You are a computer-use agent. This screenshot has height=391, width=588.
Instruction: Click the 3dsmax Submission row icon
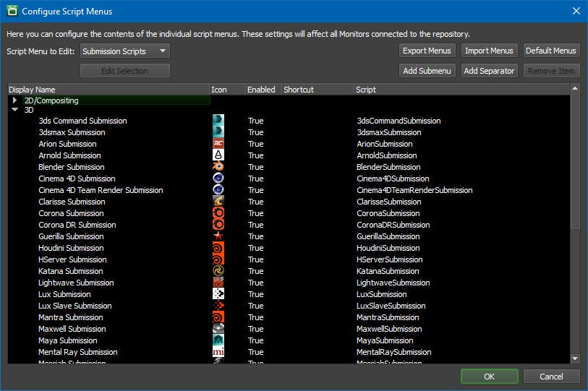[x=218, y=132]
